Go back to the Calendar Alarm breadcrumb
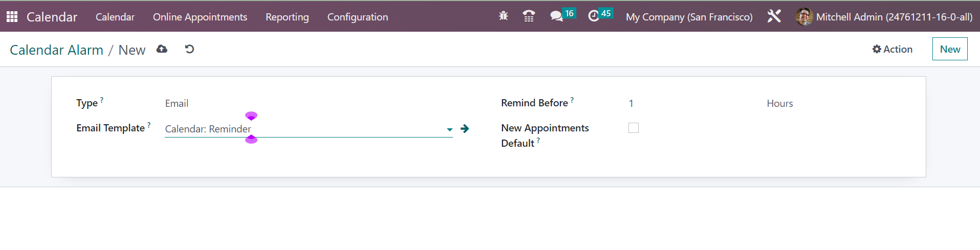The width and height of the screenshot is (980, 250). point(56,50)
